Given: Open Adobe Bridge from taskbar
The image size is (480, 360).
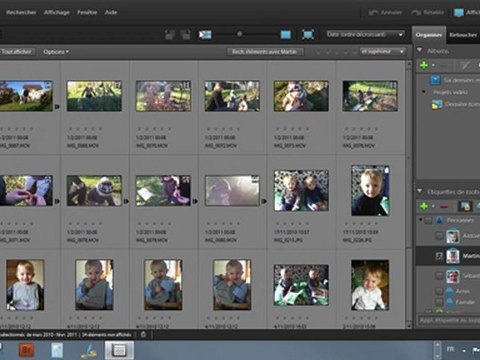Looking at the screenshot, I should (26, 350).
